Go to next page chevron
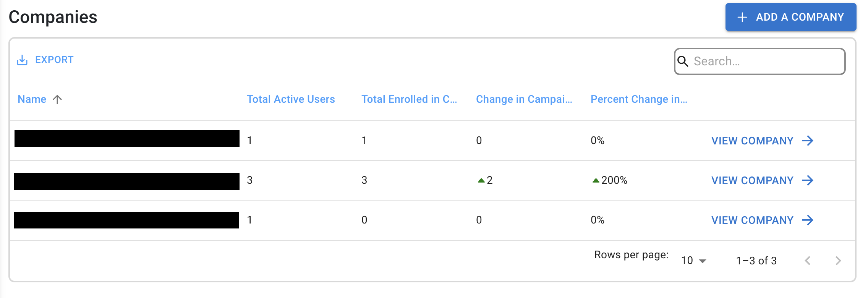Screen dimensions: 868x298 coord(838,261)
